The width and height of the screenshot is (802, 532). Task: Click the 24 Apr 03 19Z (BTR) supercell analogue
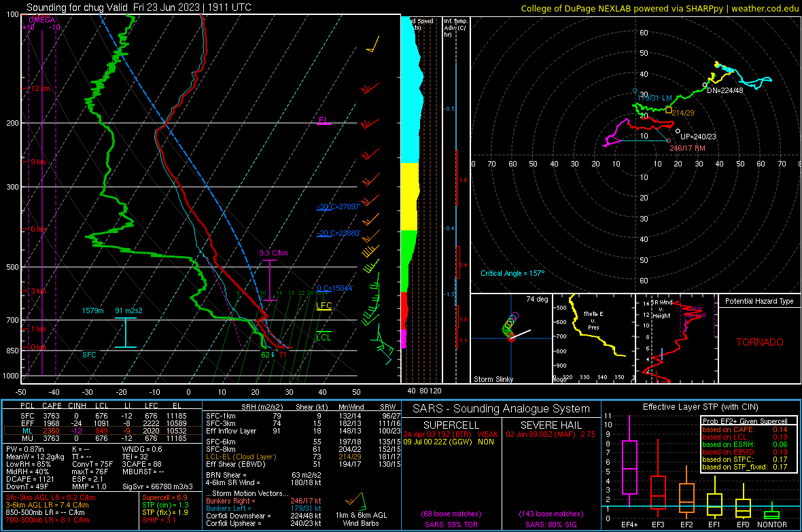pos(451,433)
